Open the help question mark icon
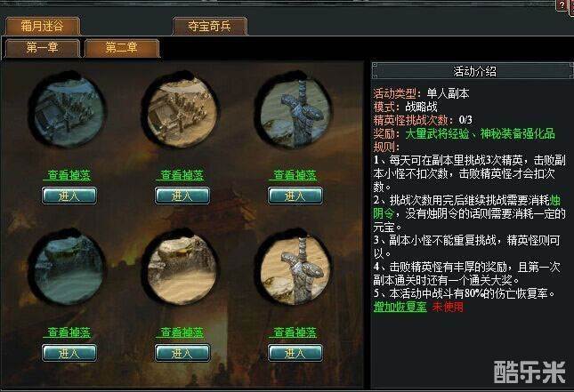The width and height of the screenshot is (574, 392). [562, 5]
